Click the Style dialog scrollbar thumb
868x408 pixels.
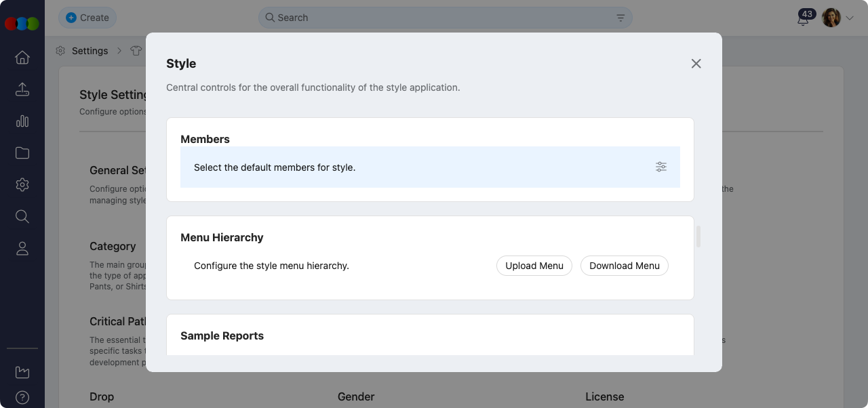click(698, 237)
